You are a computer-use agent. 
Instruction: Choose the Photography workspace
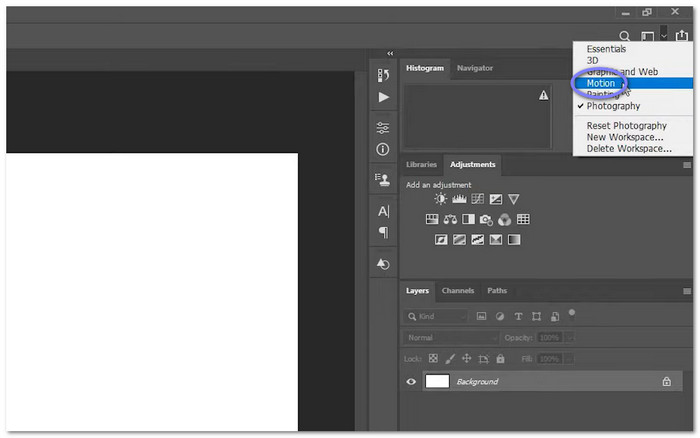[x=613, y=106]
